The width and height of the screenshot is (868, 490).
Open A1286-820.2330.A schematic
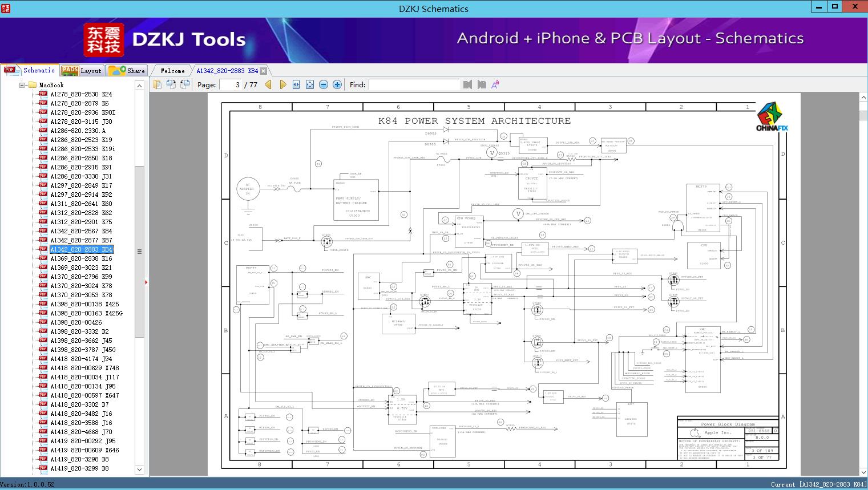[x=78, y=131]
